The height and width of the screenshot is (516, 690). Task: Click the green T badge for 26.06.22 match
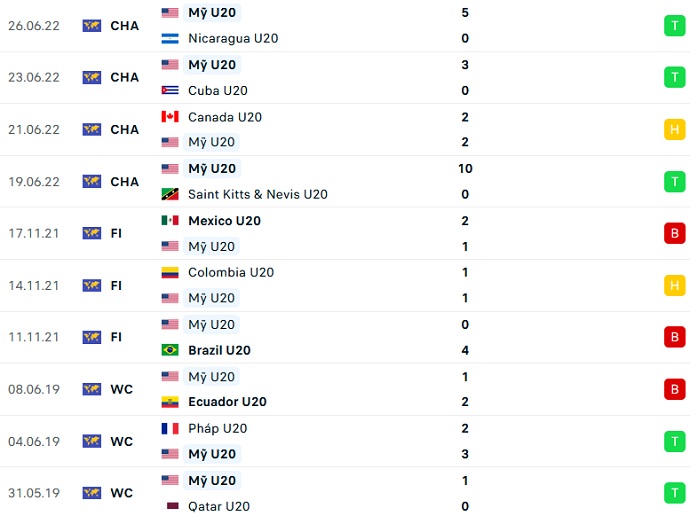[x=674, y=26]
